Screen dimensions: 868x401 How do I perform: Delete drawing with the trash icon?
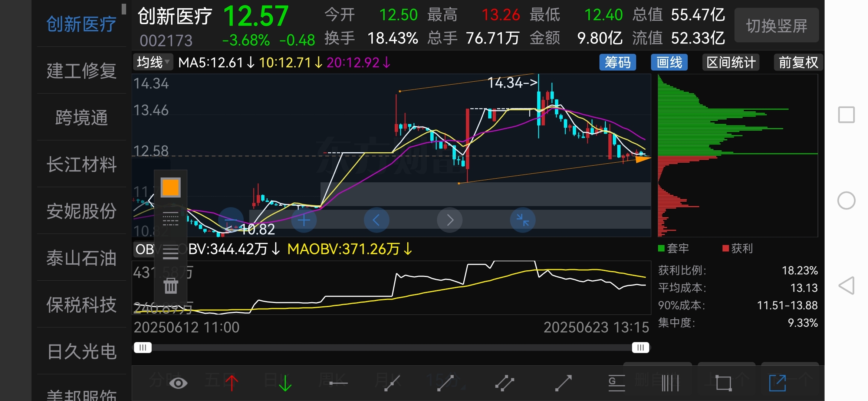171,286
